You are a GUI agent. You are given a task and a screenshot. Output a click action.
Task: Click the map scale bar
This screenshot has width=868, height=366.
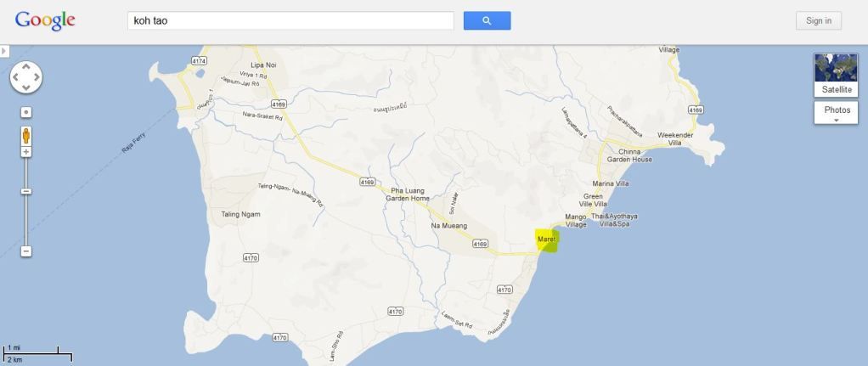[37, 353]
